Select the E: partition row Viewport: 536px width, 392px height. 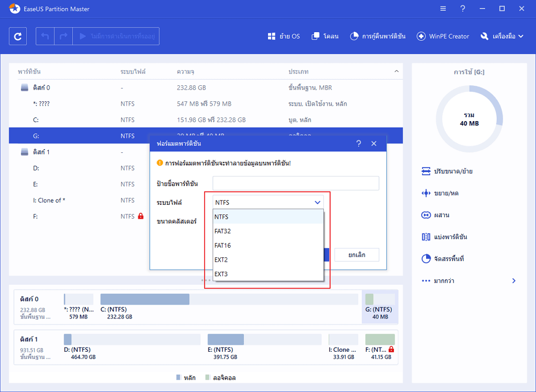tap(79, 184)
